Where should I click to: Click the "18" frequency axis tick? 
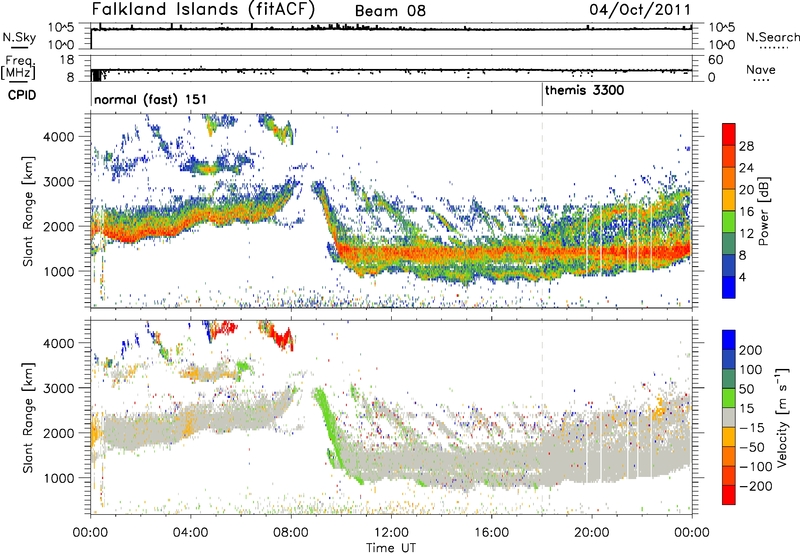pyautogui.click(x=67, y=60)
